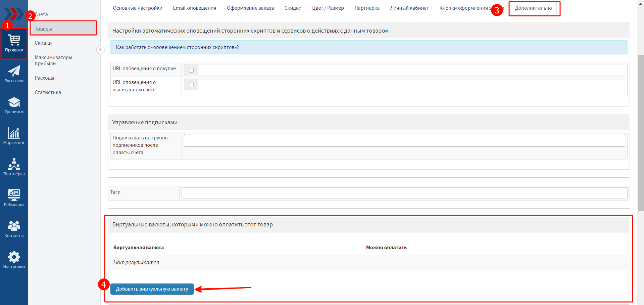Click the Теги selection field
Viewport: 644px width, 305px height.
point(404,193)
